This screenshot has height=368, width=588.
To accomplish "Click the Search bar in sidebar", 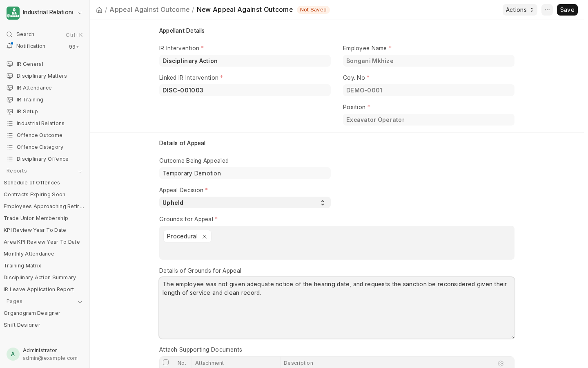I will pyautogui.click(x=45, y=34).
